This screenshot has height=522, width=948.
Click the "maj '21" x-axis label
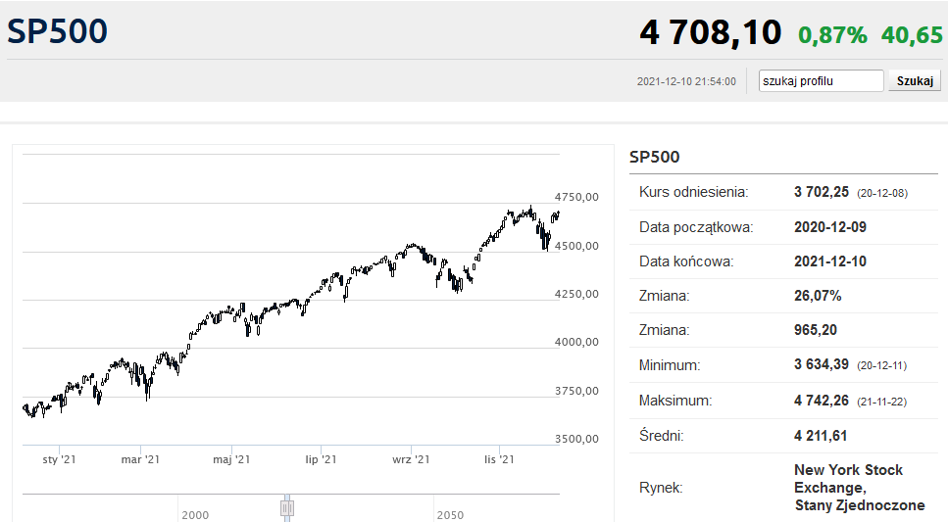pyautogui.click(x=229, y=459)
